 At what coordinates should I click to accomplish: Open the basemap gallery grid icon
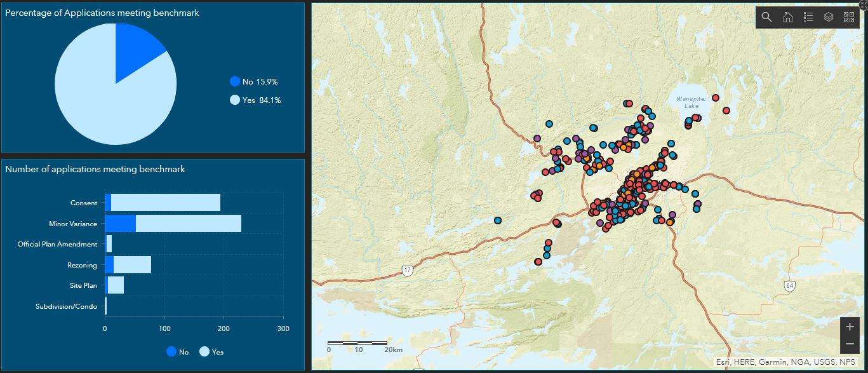click(849, 17)
